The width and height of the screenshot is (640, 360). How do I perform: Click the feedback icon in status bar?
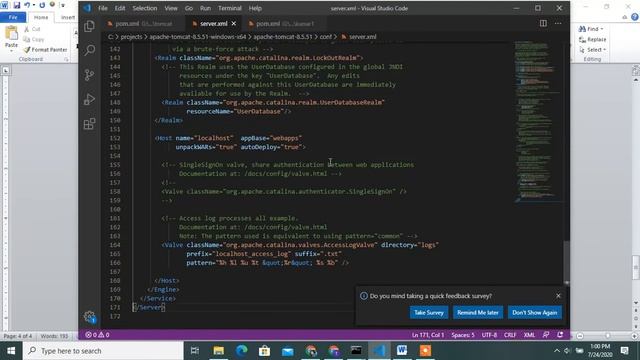click(x=546, y=335)
